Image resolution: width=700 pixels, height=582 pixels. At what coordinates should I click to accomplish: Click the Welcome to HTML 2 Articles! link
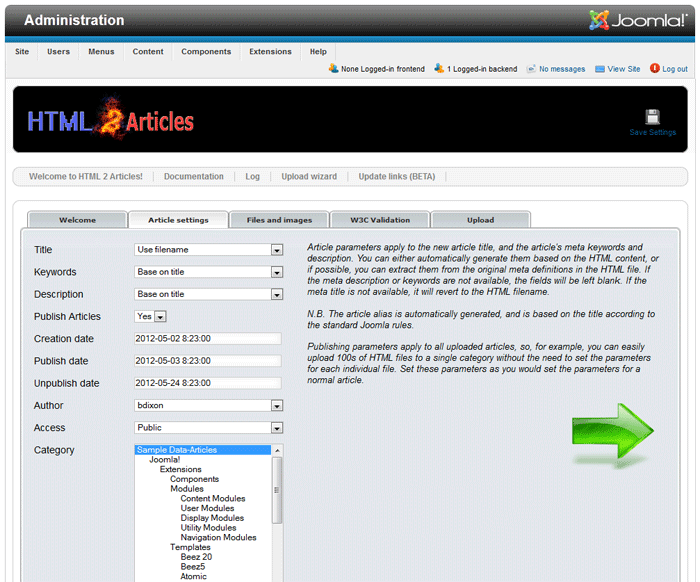(x=86, y=177)
